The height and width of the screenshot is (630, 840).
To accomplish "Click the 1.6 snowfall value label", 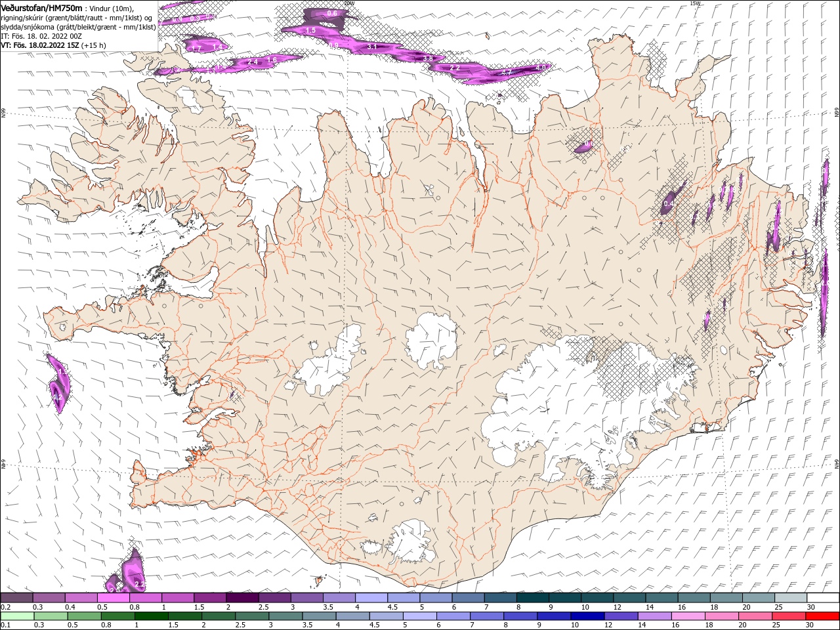I will pos(272,59).
